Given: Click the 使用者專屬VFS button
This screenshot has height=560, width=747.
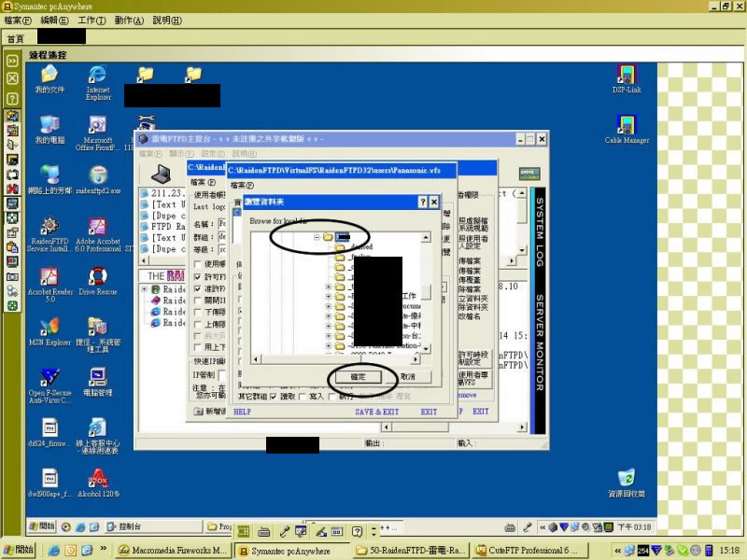Looking at the screenshot, I should [473, 378].
